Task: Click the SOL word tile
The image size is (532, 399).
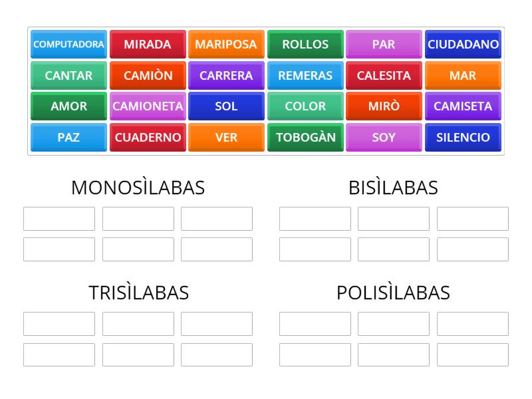Action: [226, 106]
